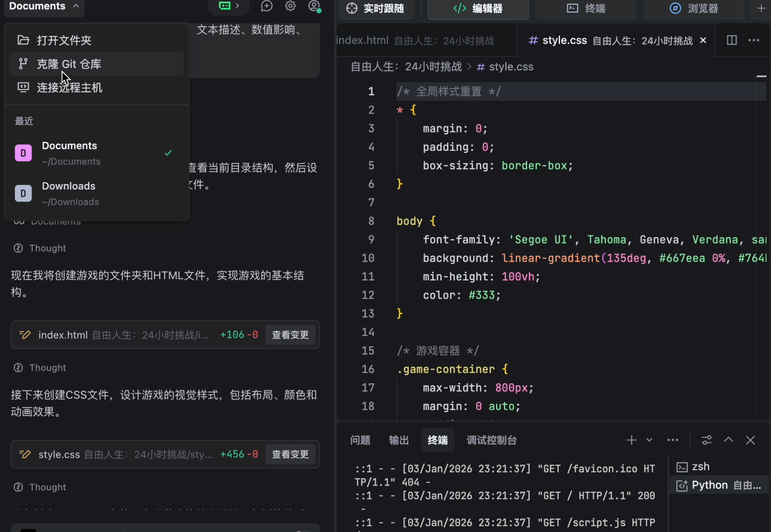Open split editor icon next to style.css tab
The image size is (771, 532).
[732, 40]
